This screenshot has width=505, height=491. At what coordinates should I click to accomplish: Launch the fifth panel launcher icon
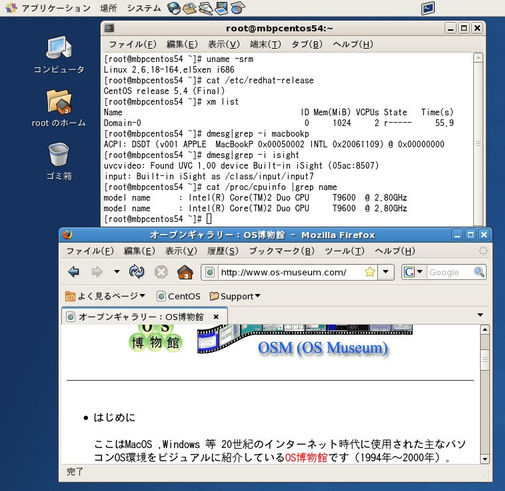(237, 8)
